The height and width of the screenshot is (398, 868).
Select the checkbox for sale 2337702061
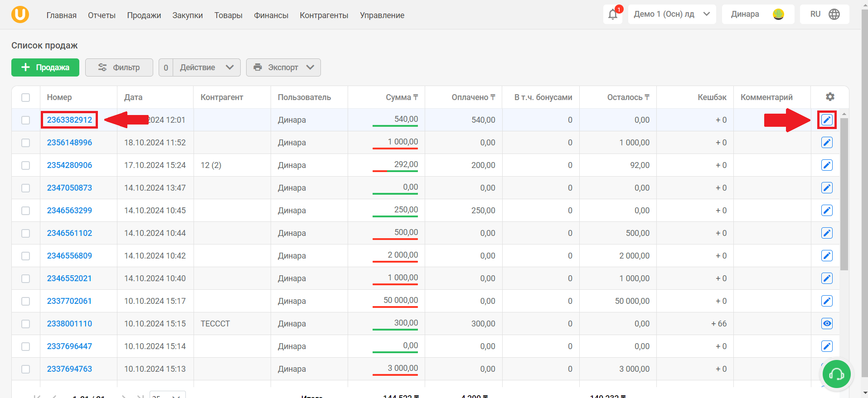coord(26,301)
